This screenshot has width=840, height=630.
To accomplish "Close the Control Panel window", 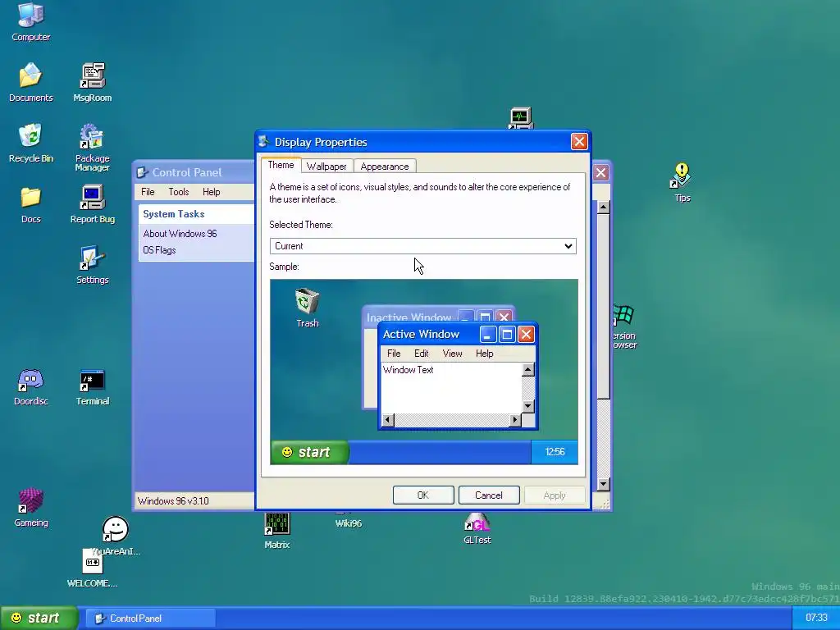I will coord(600,172).
